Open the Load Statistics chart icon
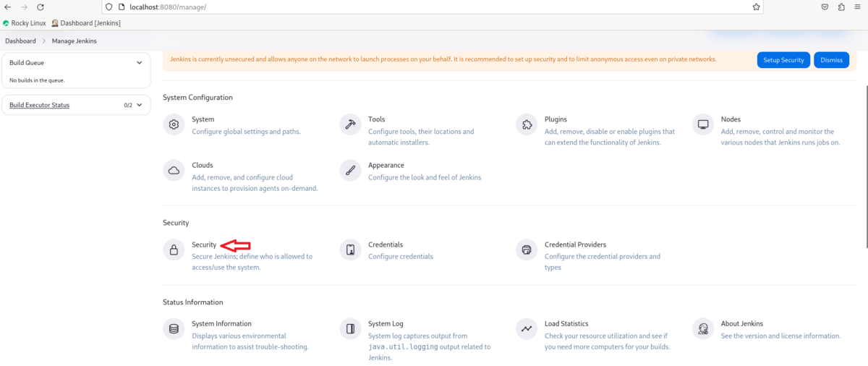 pos(527,329)
